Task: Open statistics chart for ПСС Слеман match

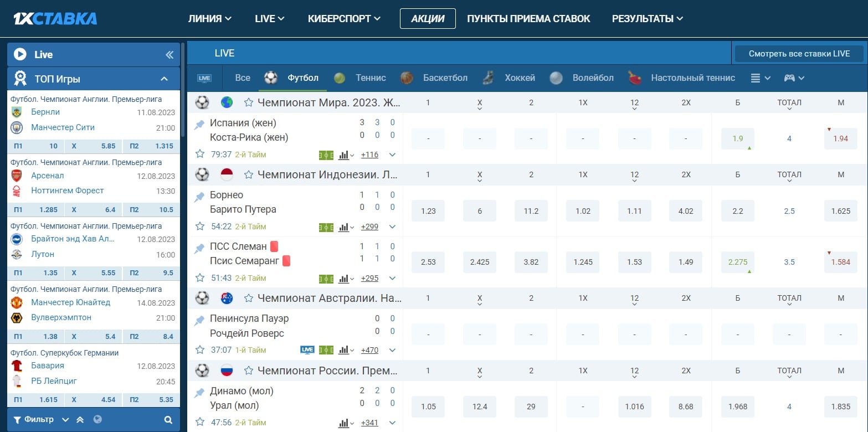Action: [x=344, y=278]
